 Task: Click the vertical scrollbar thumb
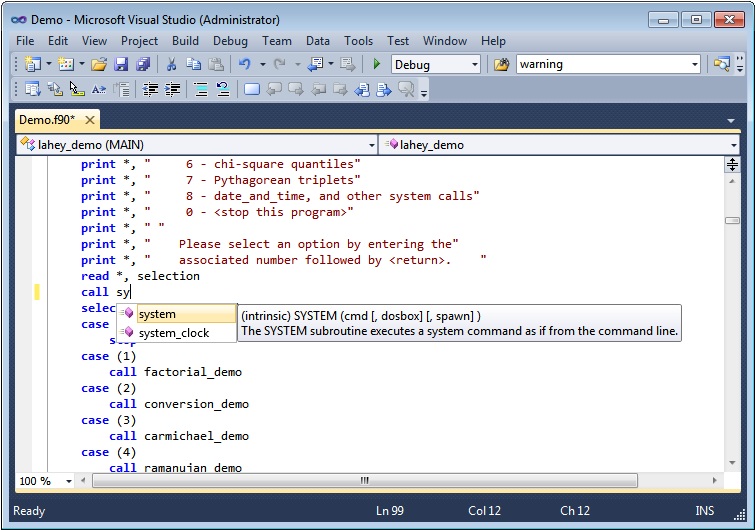tap(732, 220)
